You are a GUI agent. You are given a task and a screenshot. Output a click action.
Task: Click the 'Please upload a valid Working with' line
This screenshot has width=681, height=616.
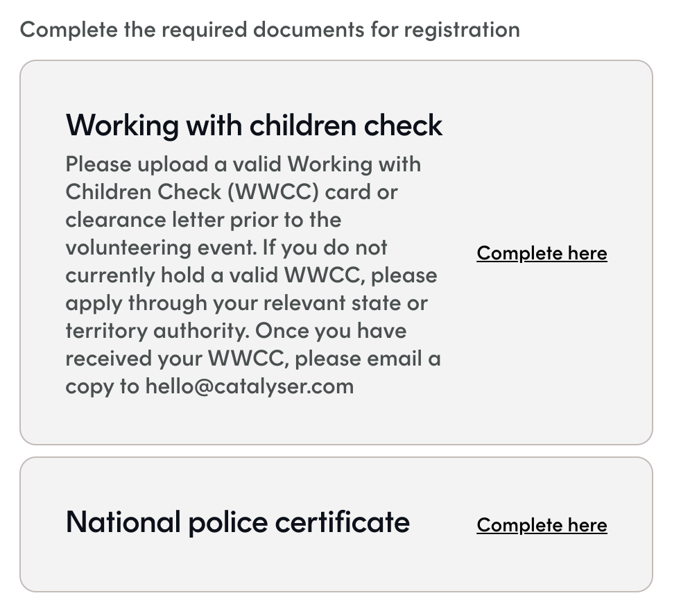[243, 164]
